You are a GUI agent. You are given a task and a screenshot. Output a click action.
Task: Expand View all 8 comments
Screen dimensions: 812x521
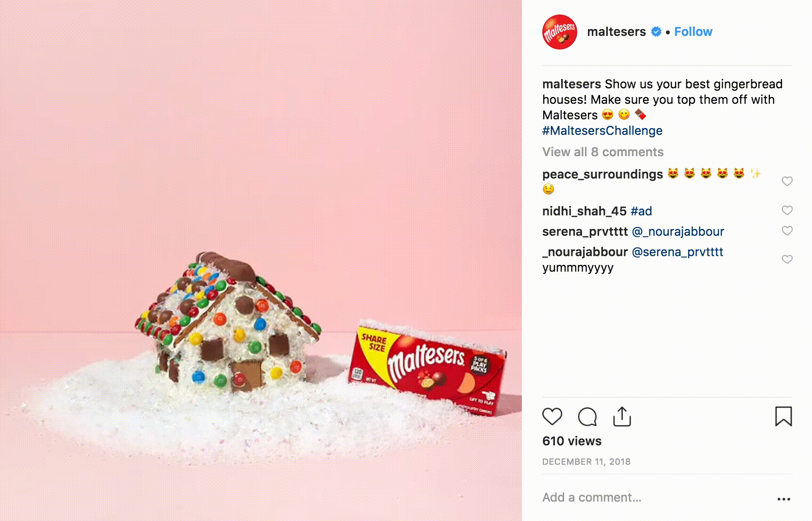click(x=603, y=152)
